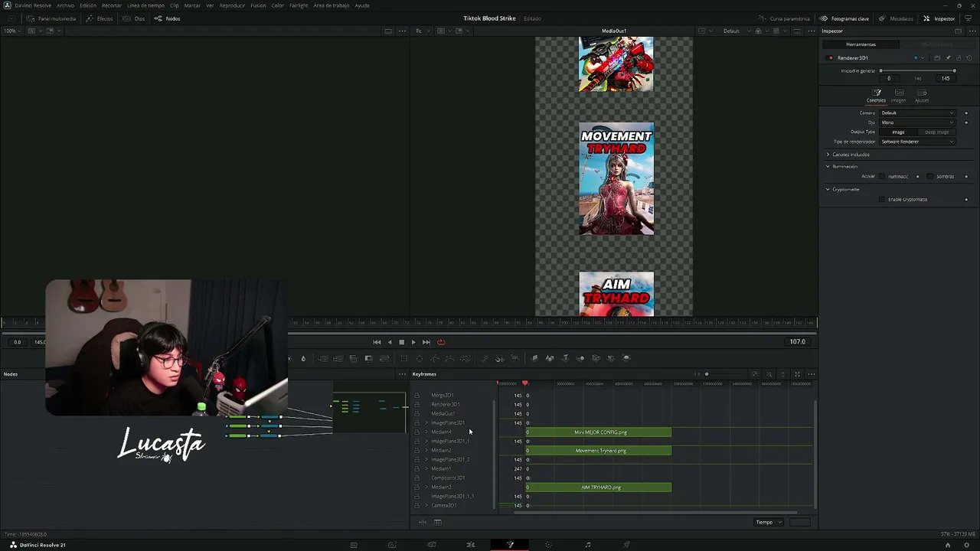The width and height of the screenshot is (980, 551).
Task: Expand Canales incluidos section
Action: (828, 155)
